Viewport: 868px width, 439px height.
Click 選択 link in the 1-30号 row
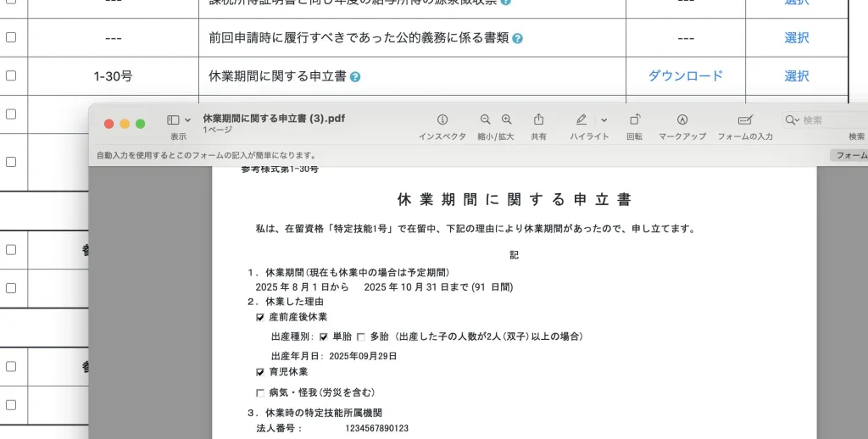tap(796, 75)
